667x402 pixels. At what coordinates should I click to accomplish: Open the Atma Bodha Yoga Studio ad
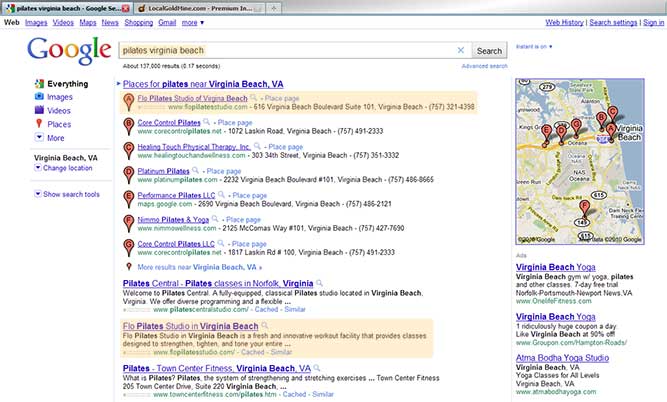562,358
